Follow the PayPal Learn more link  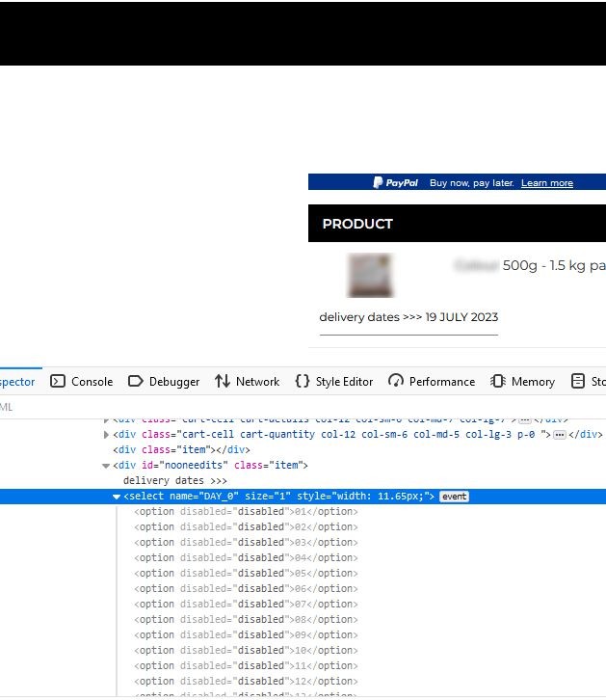547,183
